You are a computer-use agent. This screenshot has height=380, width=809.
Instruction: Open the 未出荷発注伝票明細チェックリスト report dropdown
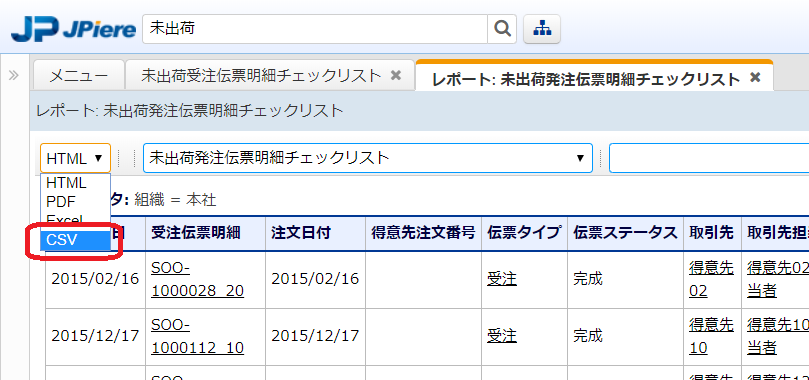368,158
